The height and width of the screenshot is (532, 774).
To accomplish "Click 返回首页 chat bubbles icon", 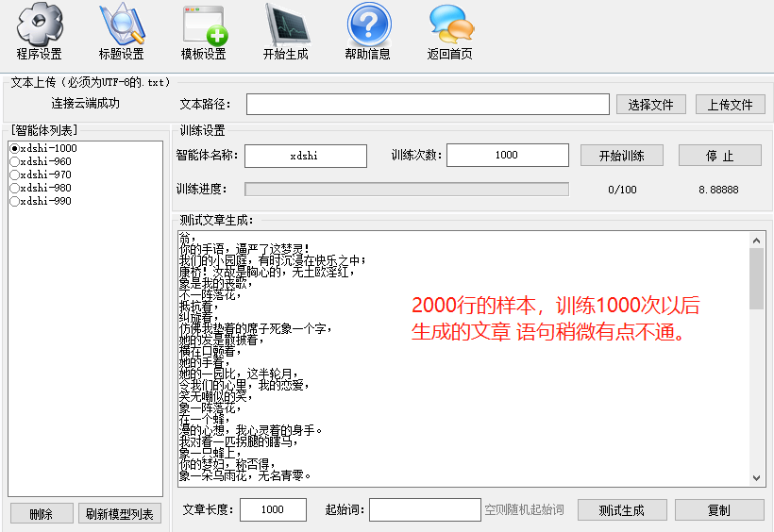I will 450,25.
